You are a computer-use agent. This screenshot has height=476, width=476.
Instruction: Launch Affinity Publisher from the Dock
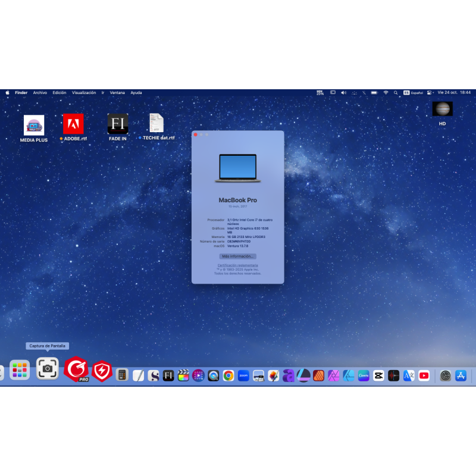click(x=318, y=376)
